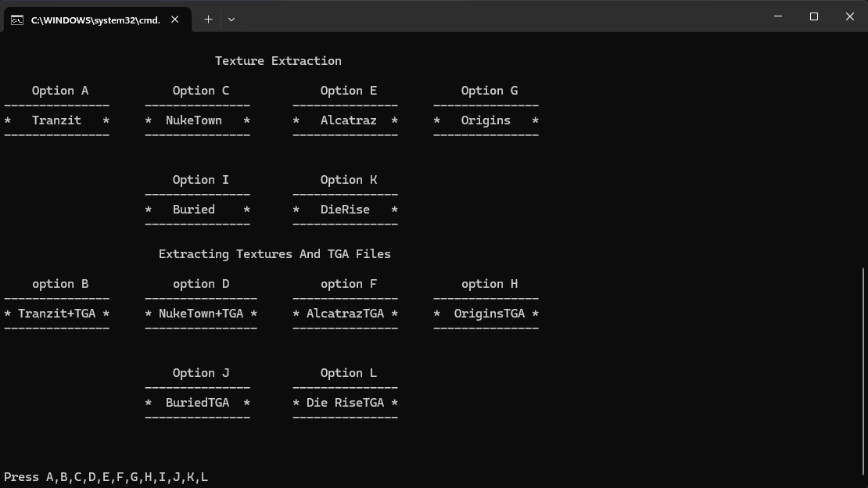Click the 'Tranzit+TGA' entry
Viewport: 868px width, 488px height.
tap(56, 314)
